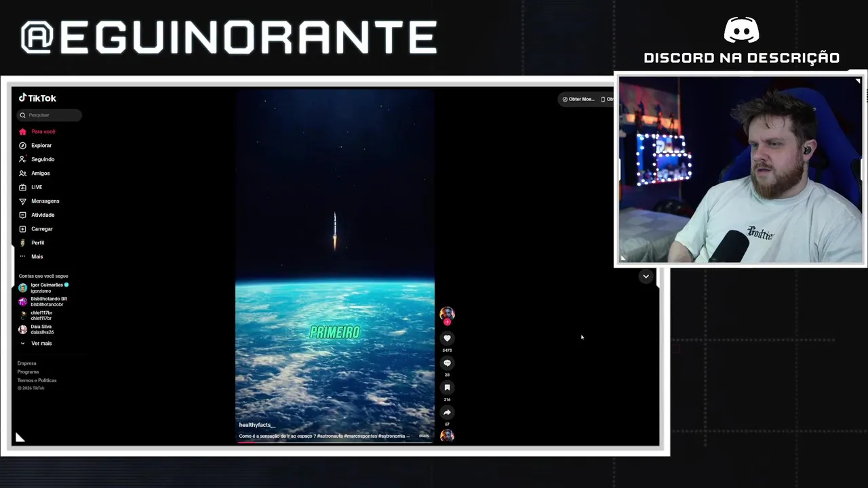
Task: Open the #astronauta hashtag
Action: pos(330,436)
